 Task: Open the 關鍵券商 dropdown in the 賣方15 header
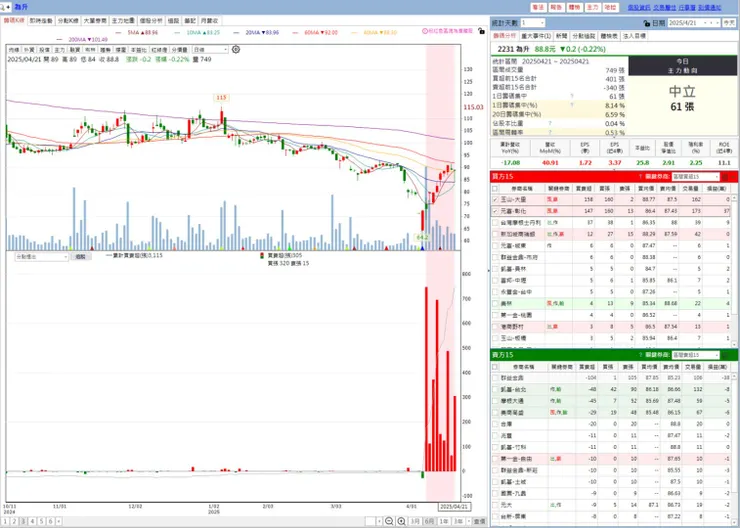pos(696,355)
